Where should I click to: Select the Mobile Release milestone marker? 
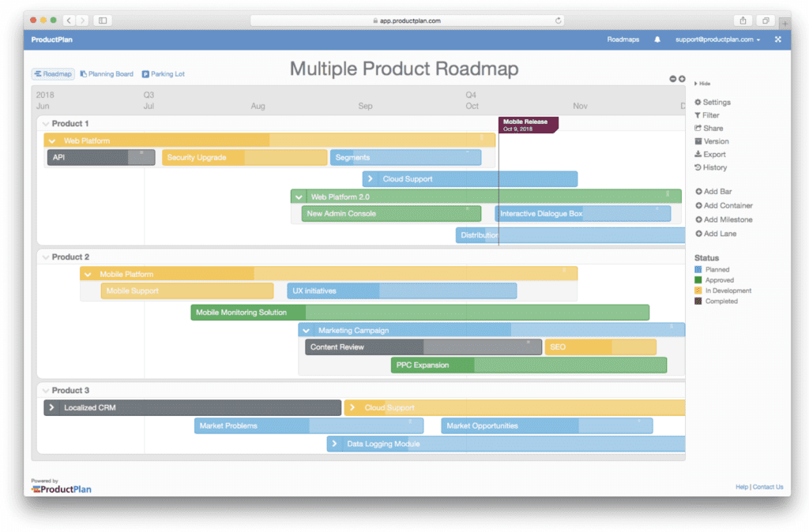click(528, 126)
